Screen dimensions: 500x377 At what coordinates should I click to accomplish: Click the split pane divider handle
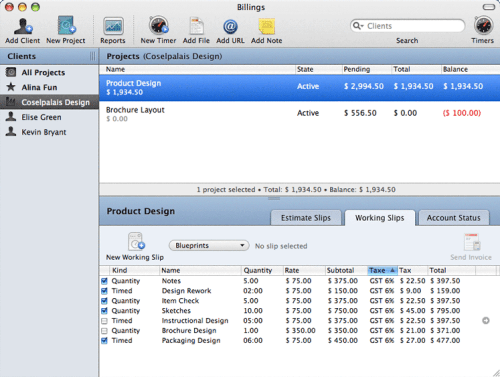coord(274,198)
